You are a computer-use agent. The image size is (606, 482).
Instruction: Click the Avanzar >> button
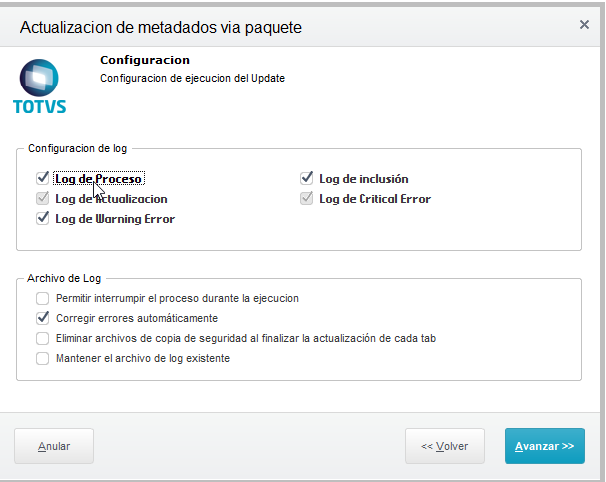click(x=545, y=446)
